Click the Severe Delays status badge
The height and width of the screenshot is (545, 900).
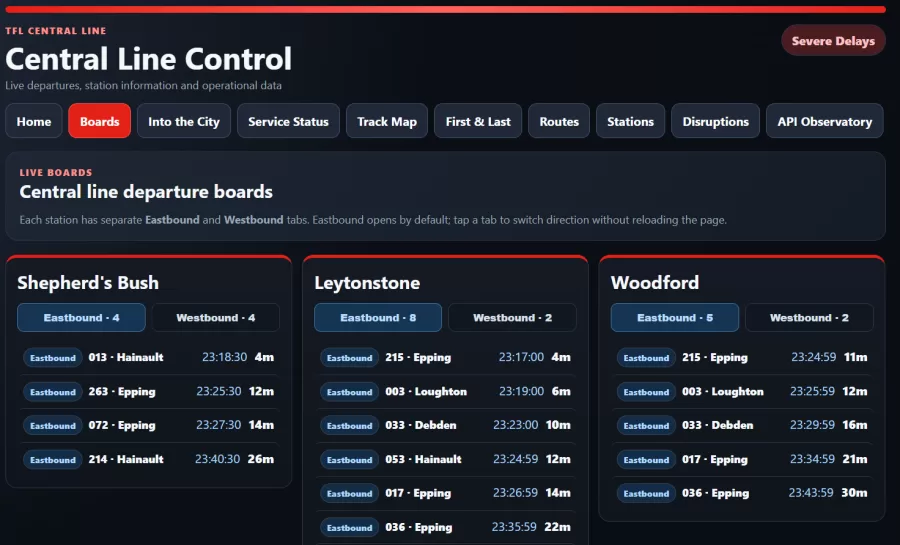point(833,41)
